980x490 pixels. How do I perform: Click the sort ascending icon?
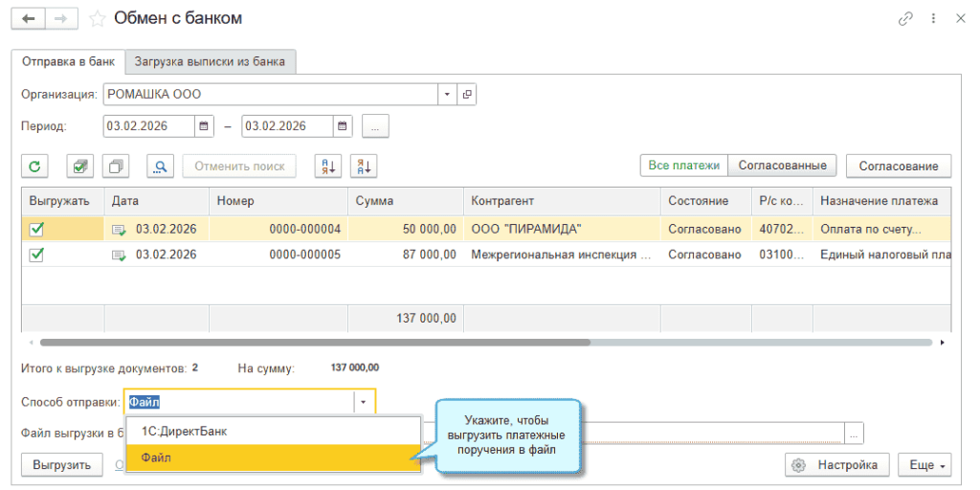tap(328, 166)
